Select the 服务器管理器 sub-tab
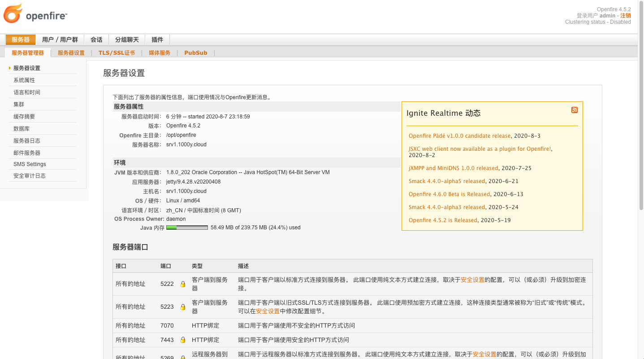 [x=28, y=53]
